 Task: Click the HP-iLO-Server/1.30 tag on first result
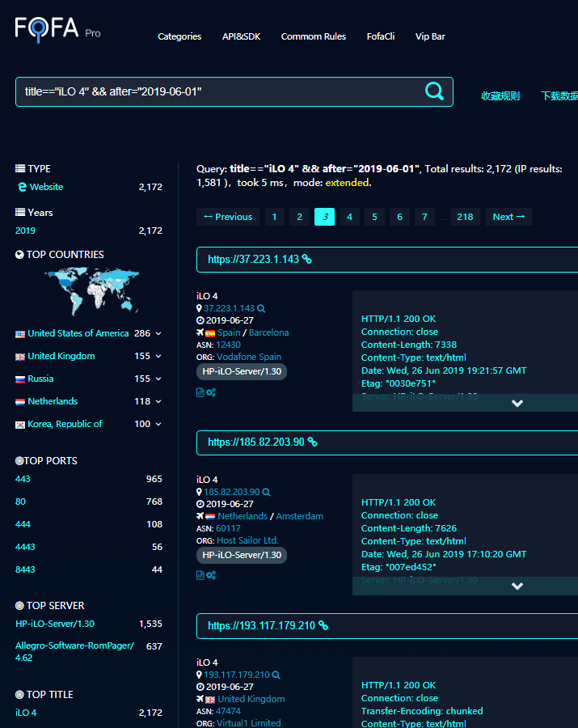(x=241, y=371)
